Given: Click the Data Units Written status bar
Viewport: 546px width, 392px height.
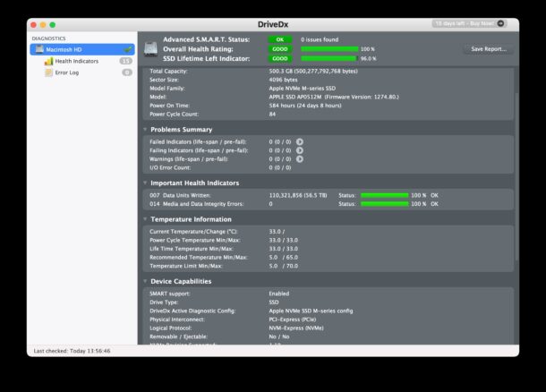Looking at the screenshot, I should click(x=384, y=195).
